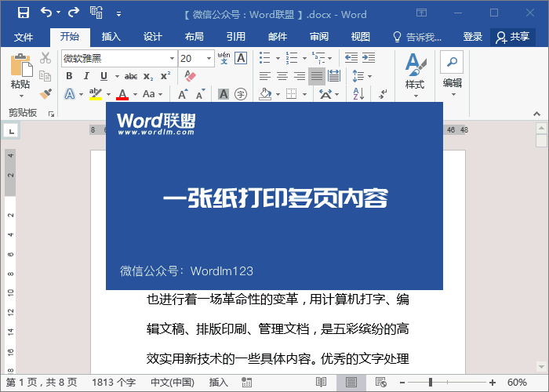The height and width of the screenshot is (392, 549).
Task: Undo the last action
Action: 46,13
